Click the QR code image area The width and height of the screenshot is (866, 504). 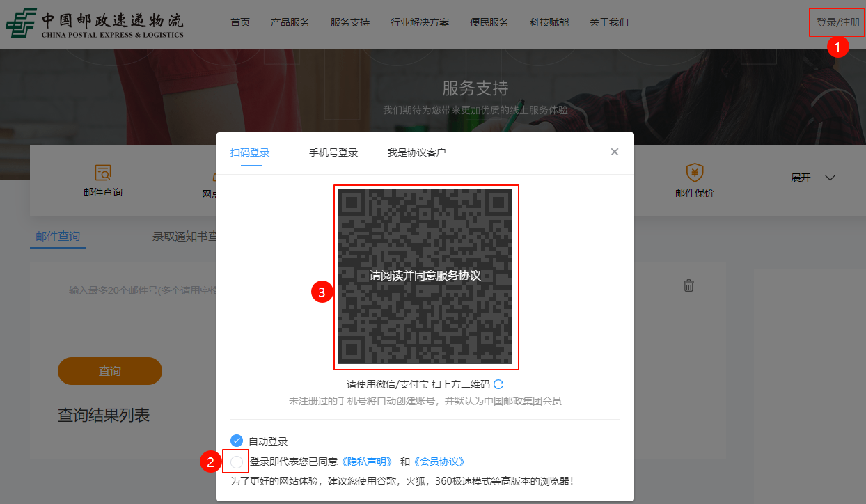425,276
